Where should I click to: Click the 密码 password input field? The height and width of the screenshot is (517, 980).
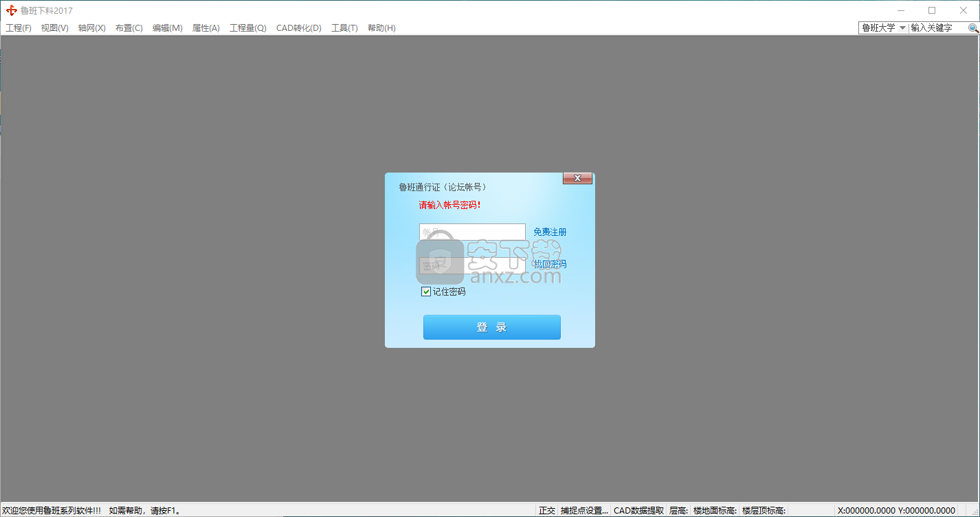pyautogui.click(x=472, y=265)
